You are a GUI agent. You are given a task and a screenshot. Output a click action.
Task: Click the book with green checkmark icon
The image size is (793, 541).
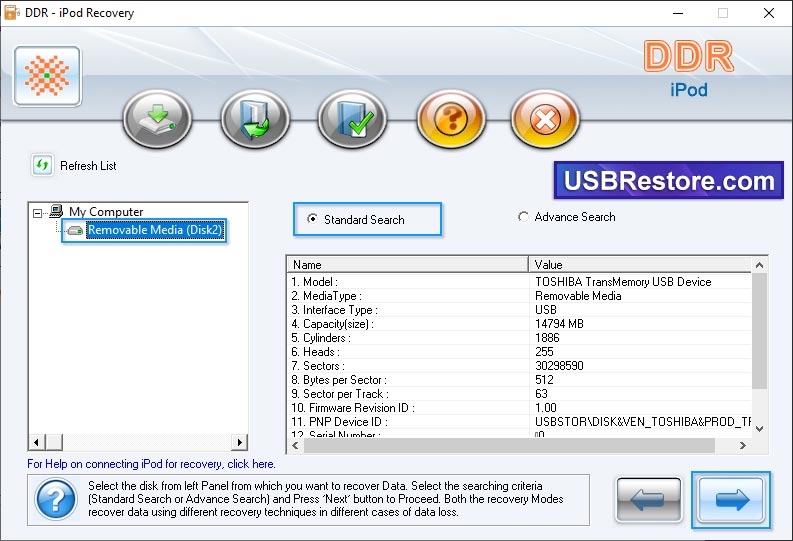[x=352, y=119]
